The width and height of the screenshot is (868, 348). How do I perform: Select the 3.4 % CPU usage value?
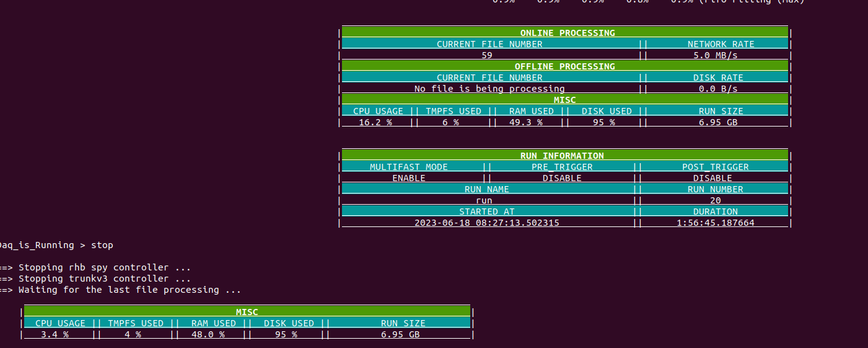(x=55, y=334)
